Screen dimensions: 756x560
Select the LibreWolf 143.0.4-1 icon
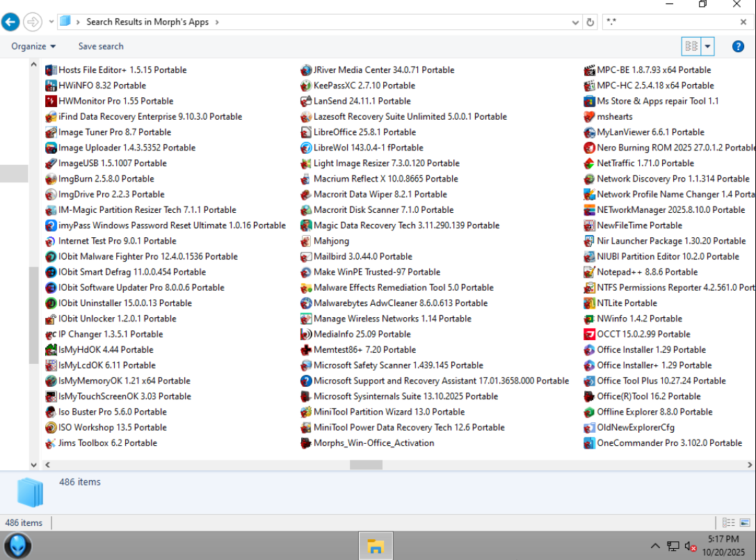click(306, 147)
